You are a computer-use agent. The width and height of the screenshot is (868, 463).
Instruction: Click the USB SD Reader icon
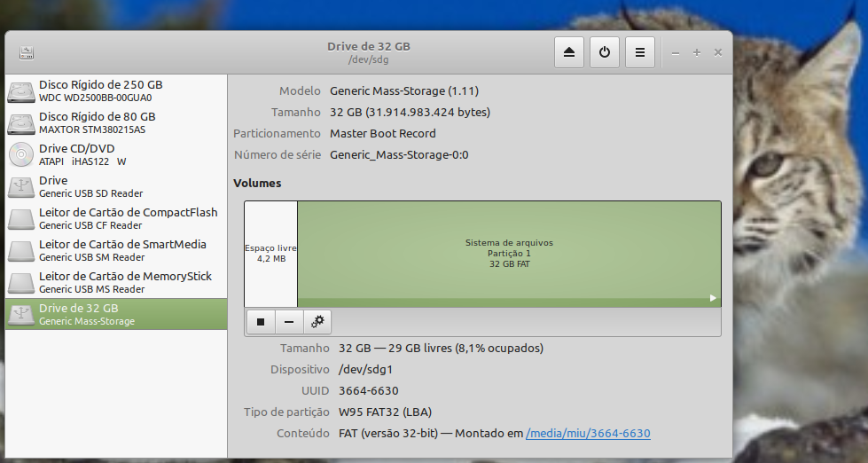(x=21, y=187)
